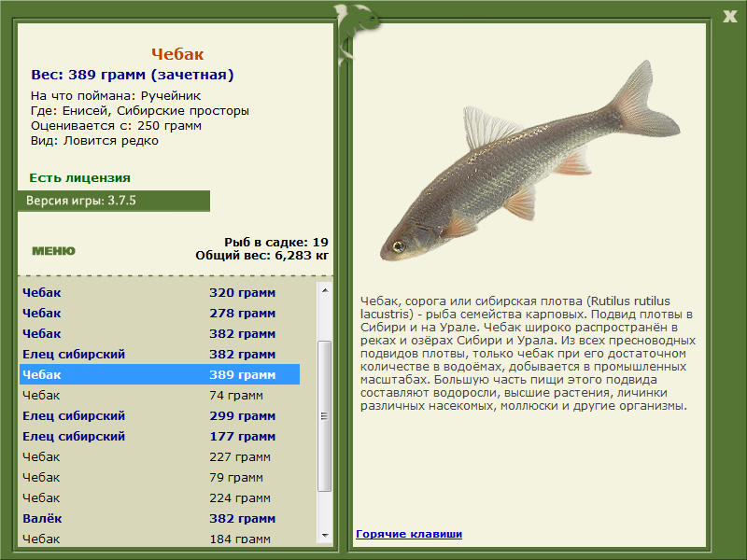The height and width of the screenshot is (560, 747).
Task: Click the Версия игры: 3.7.5 bar
Action: coord(114,201)
